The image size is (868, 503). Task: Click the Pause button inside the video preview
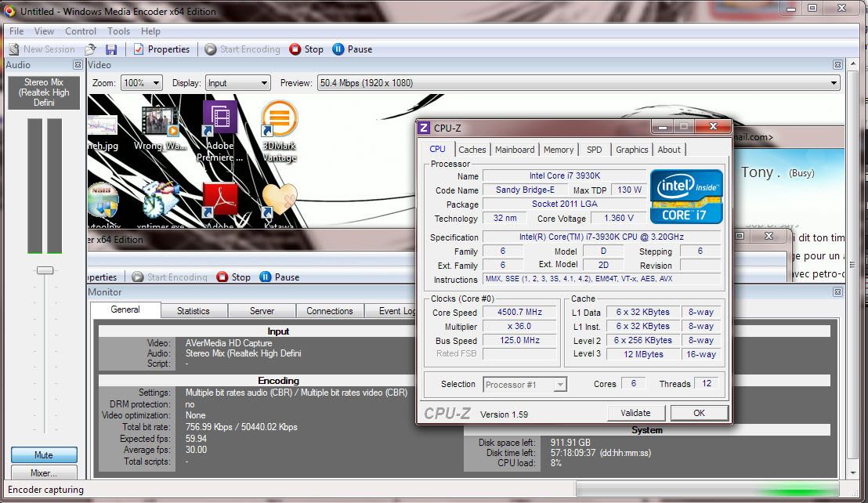click(280, 277)
